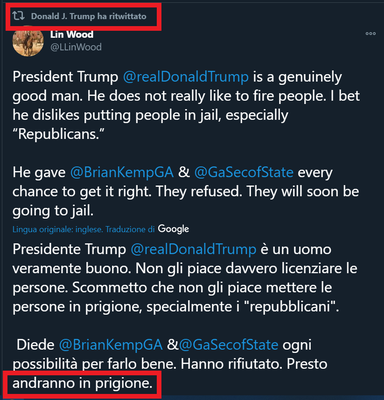Viewport: 384px width, 400px height.
Task: Open the @LLinWood handle
Action: pos(76,47)
